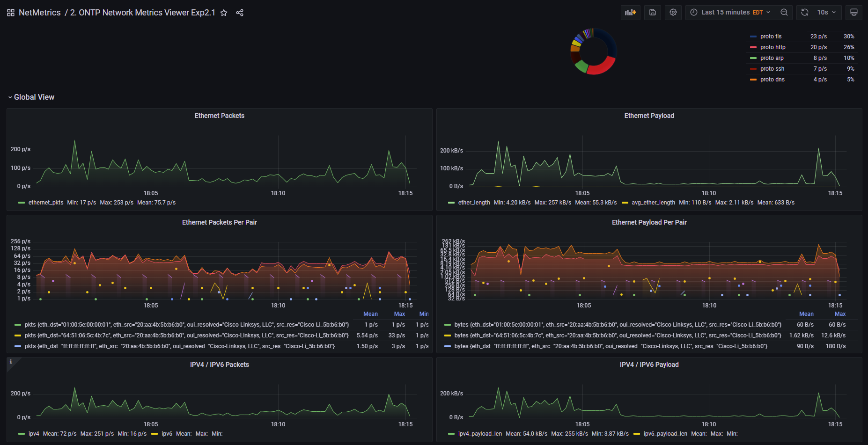868x445 pixels.
Task: Select bytes series with eth_dst ff:ff:ff:ff:ff:ff
Action: click(x=611, y=346)
